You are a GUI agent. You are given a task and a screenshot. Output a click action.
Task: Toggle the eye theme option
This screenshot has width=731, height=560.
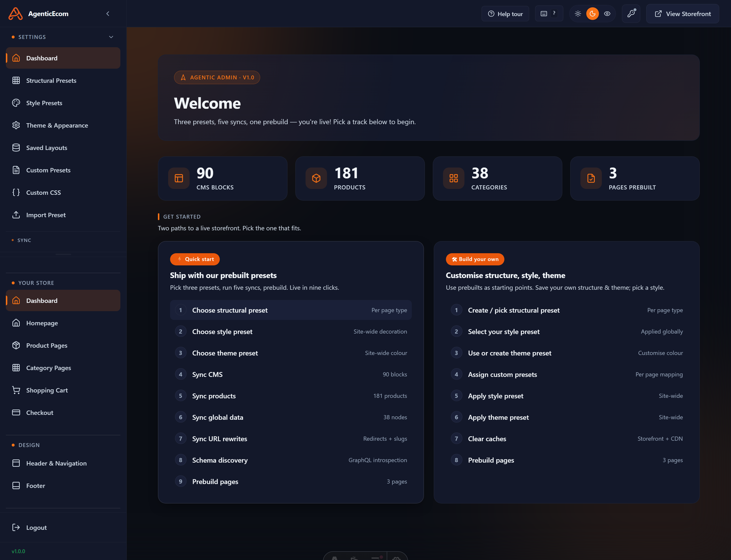click(607, 14)
